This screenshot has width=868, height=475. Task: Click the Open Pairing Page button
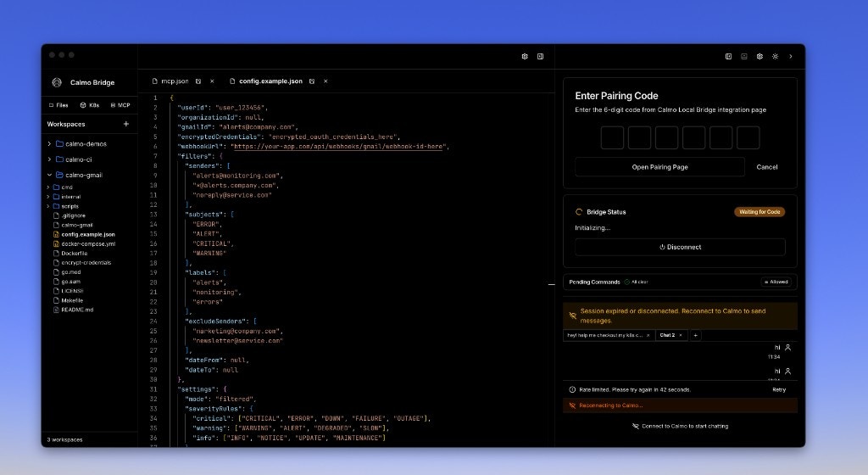click(x=659, y=167)
